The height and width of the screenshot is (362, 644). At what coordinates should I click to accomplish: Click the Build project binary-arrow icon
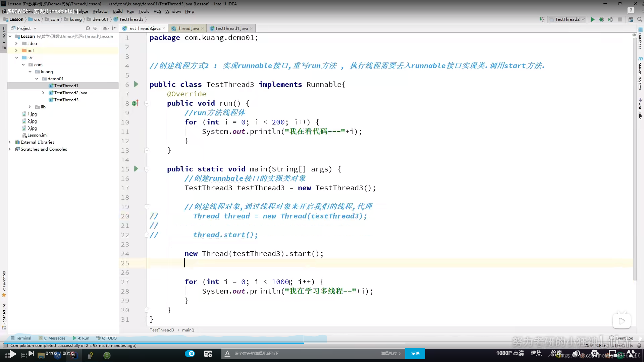[542, 19]
